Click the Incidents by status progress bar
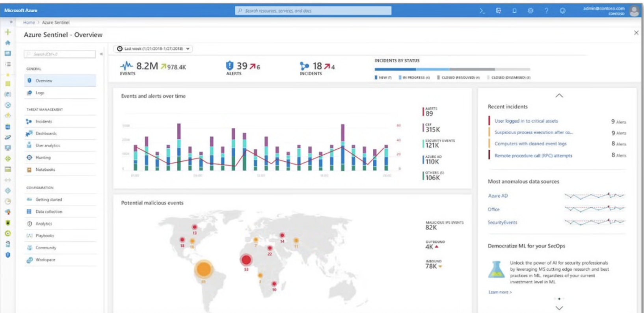The height and width of the screenshot is (313, 644). click(x=452, y=69)
